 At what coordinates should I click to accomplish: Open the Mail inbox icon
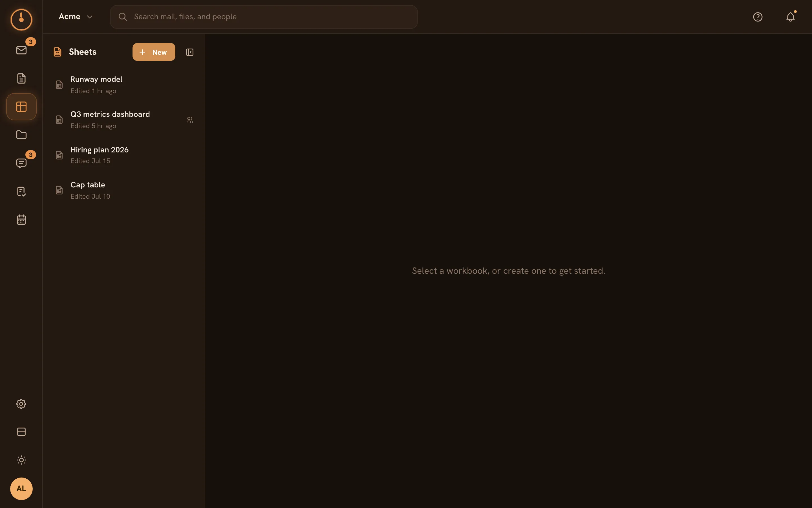[21, 51]
